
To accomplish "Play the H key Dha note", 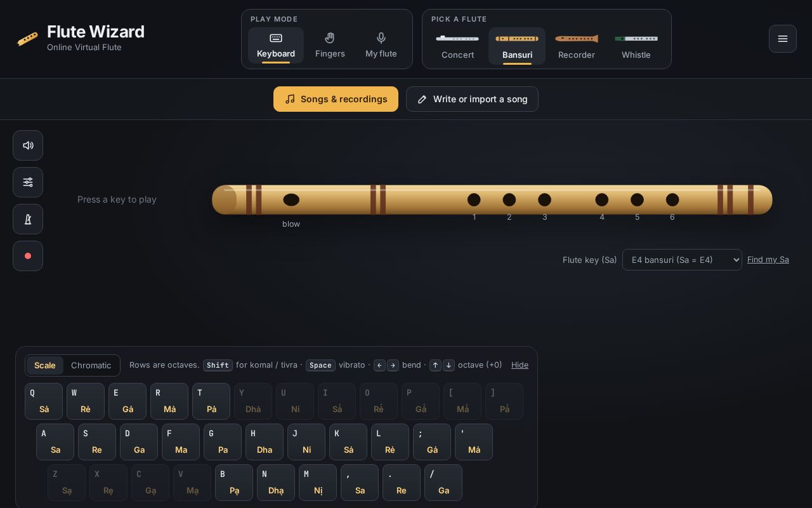I will (x=265, y=442).
